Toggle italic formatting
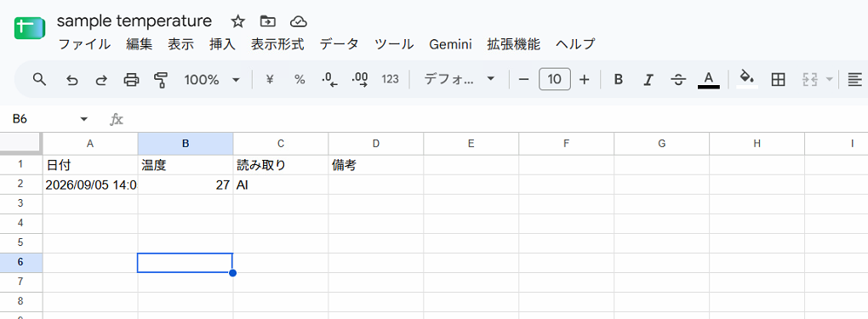Screen dimensions: 868x319 (x=648, y=80)
